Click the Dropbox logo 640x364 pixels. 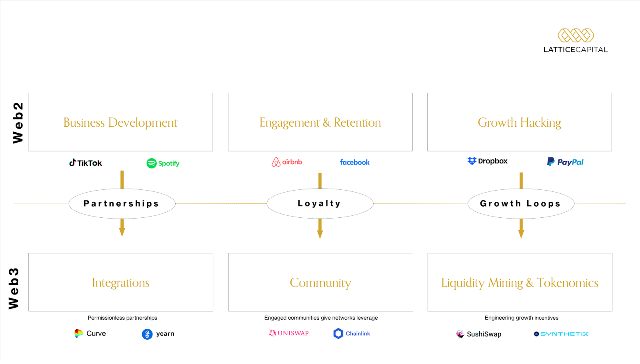tap(487, 161)
